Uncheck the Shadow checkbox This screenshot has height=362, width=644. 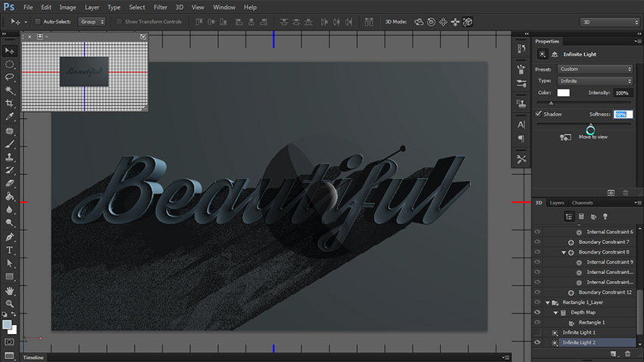point(539,114)
